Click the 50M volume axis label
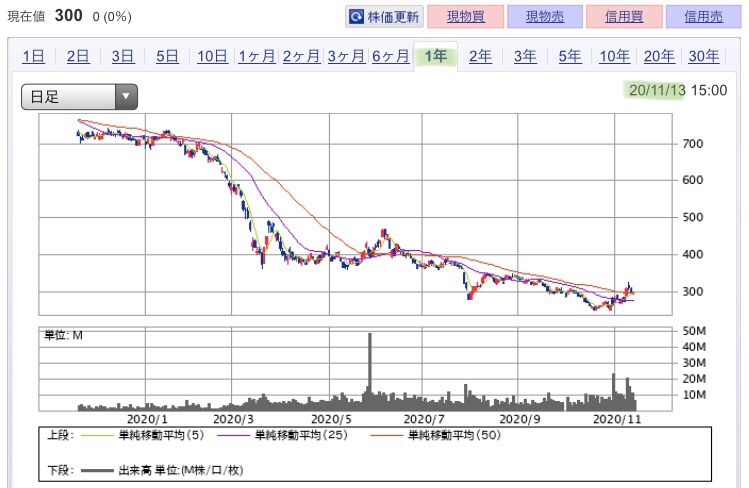This screenshot has width=749, height=488. pyautogui.click(x=694, y=331)
